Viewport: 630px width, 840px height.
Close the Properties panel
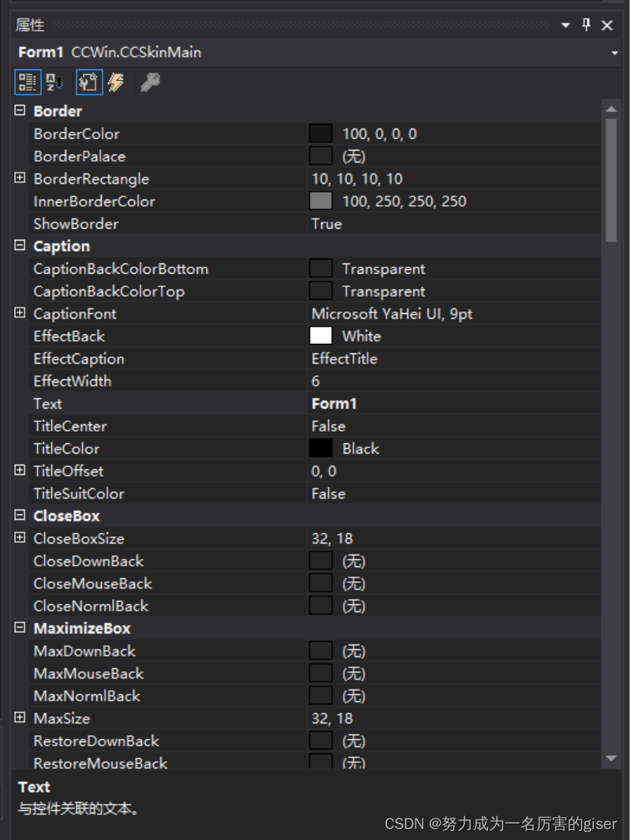click(x=607, y=25)
